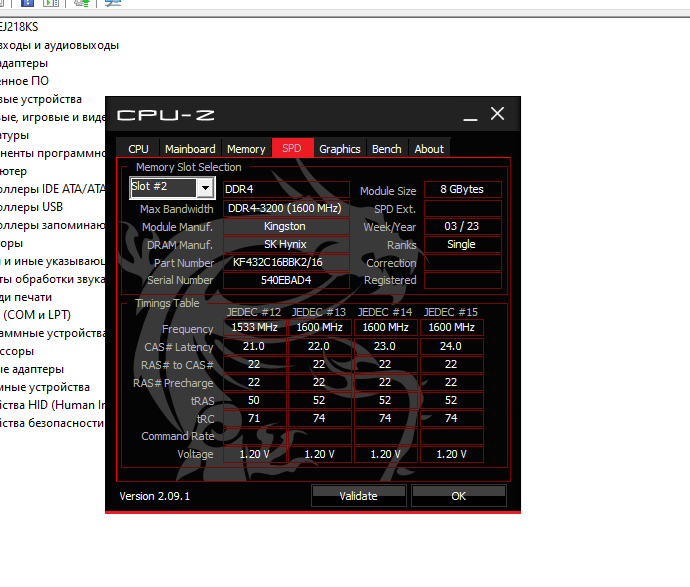This screenshot has height=587, width=690.
Task: Switch to the Mainboard tab
Action: [x=190, y=149]
